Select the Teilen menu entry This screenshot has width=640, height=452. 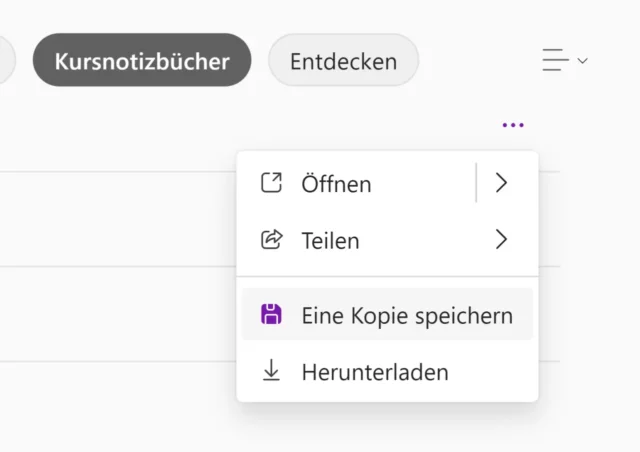coord(330,240)
